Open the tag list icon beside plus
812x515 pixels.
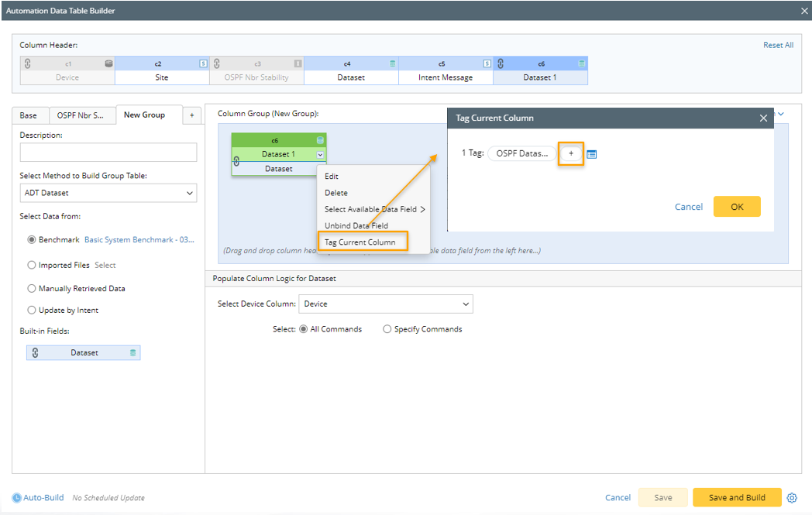pyautogui.click(x=592, y=154)
